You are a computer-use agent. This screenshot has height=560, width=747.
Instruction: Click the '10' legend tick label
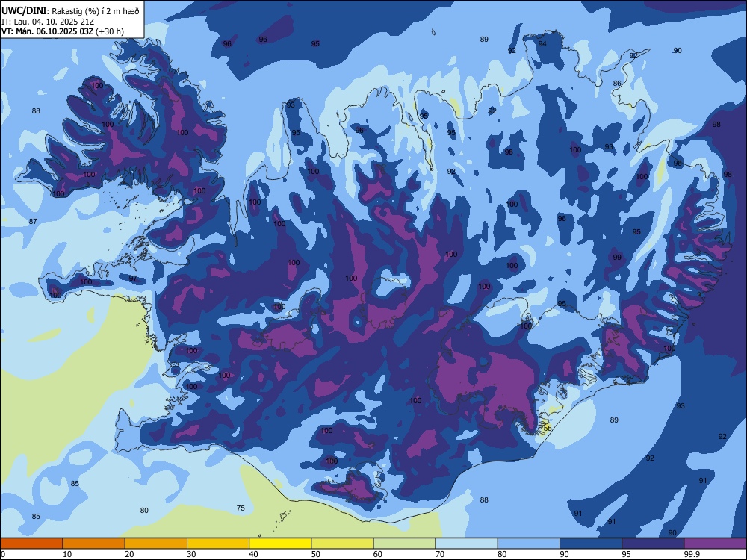(x=67, y=554)
